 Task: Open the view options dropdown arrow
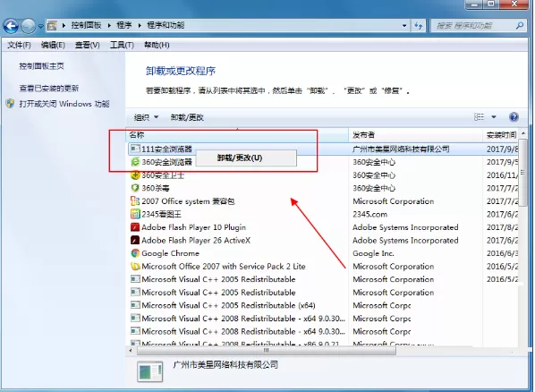point(493,117)
